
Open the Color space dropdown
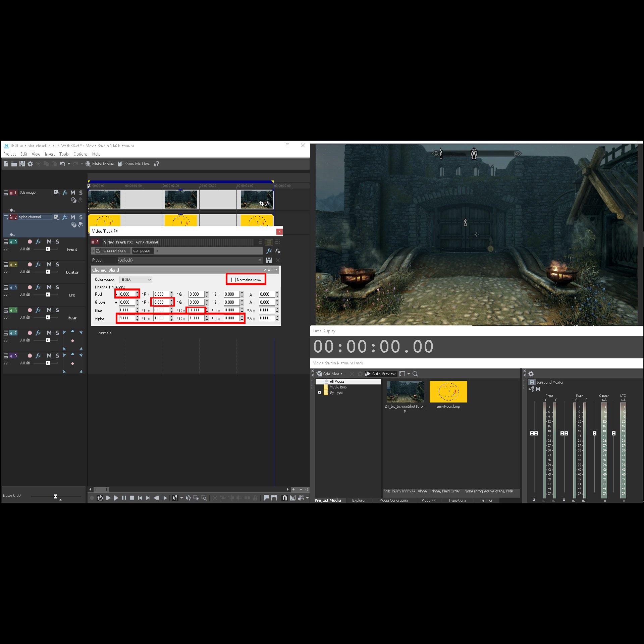pos(136,280)
